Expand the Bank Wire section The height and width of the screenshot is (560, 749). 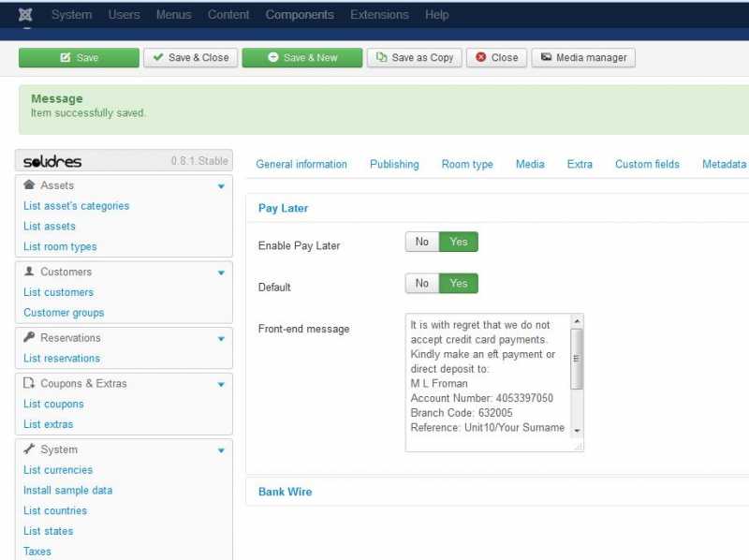tap(285, 492)
